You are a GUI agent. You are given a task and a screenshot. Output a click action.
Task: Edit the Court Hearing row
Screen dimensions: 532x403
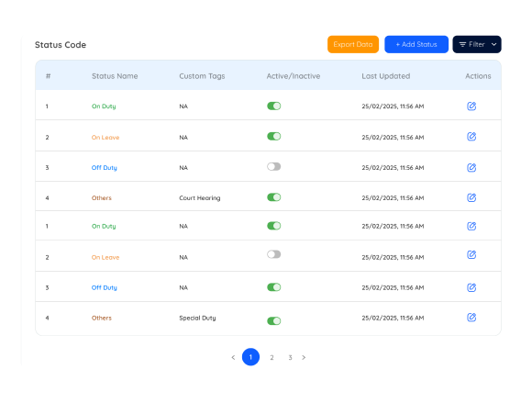point(471,197)
